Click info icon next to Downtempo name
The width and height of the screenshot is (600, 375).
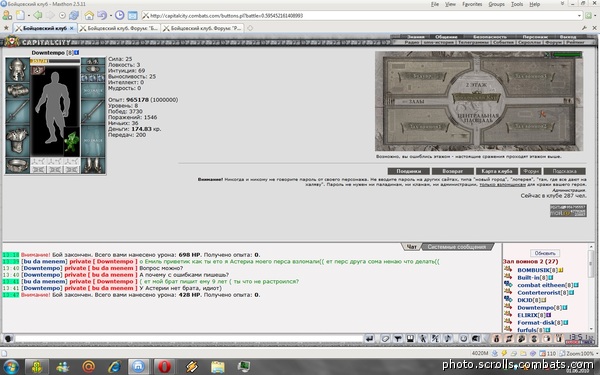pyautogui.click(x=77, y=52)
